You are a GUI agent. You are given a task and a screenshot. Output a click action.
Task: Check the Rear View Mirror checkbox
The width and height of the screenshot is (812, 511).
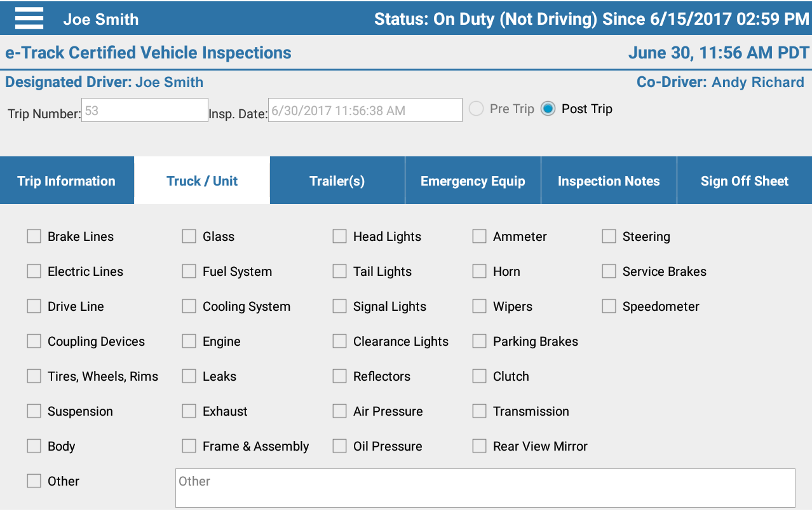480,446
